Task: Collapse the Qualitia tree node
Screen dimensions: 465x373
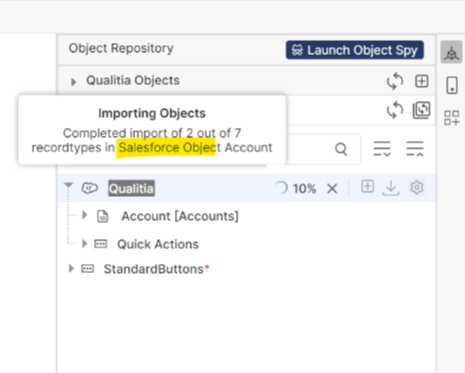Action: point(68,185)
